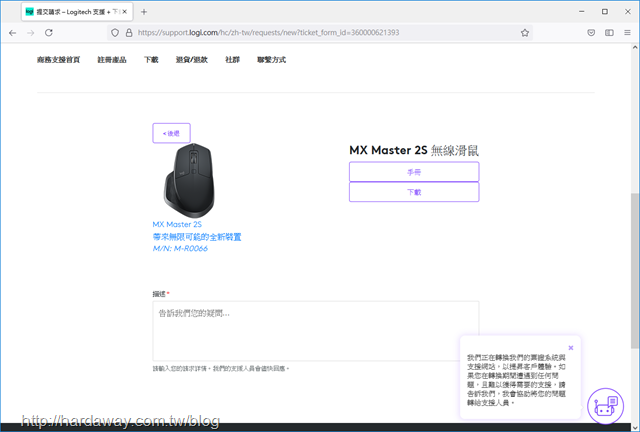
Task: Reload the page with the refresh icon
Action: (49, 33)
